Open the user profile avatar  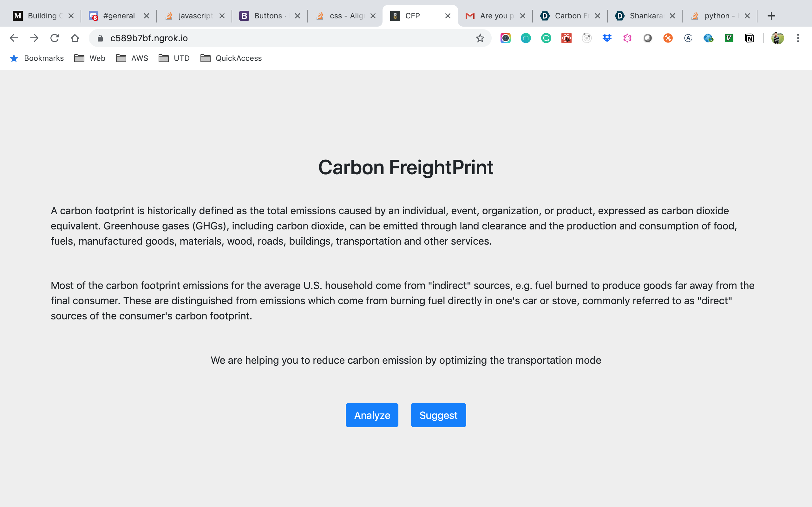(777, 38)
